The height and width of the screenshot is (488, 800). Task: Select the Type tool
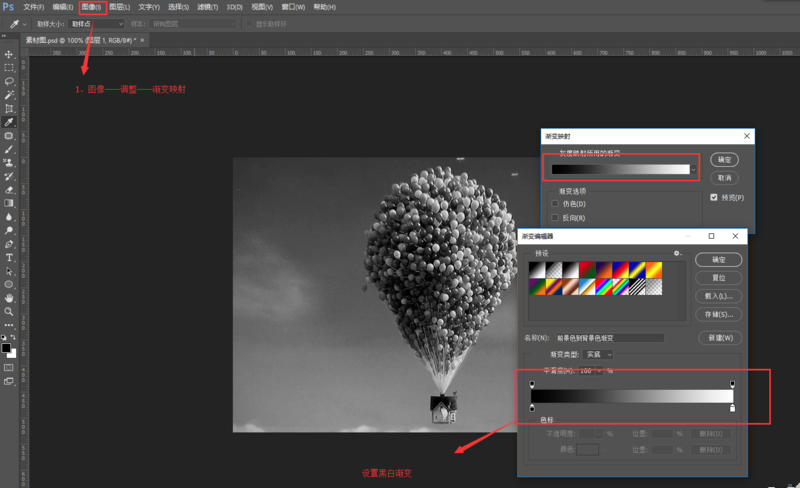pos(9,258)
